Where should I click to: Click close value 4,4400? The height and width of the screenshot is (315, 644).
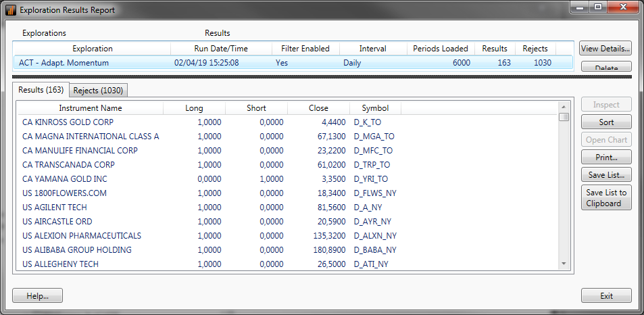click(x=333, y=122)
